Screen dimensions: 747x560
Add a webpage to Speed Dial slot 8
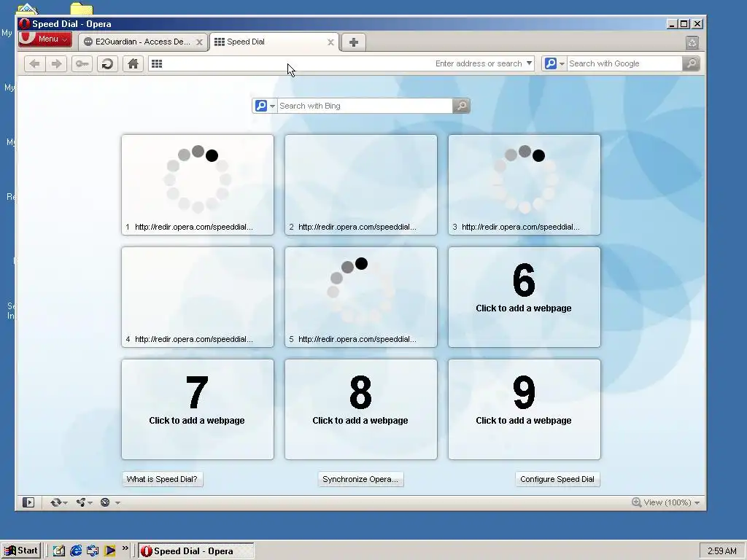(361, 410)
